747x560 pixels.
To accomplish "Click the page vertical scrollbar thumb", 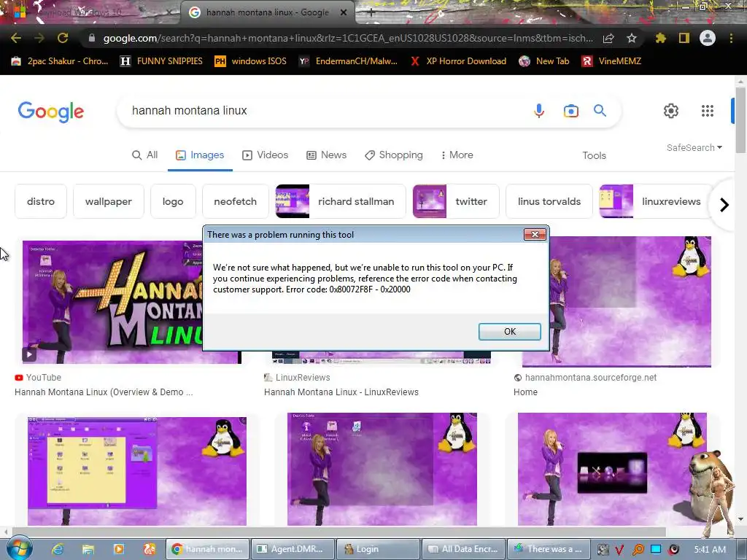I will coord(740,120).
